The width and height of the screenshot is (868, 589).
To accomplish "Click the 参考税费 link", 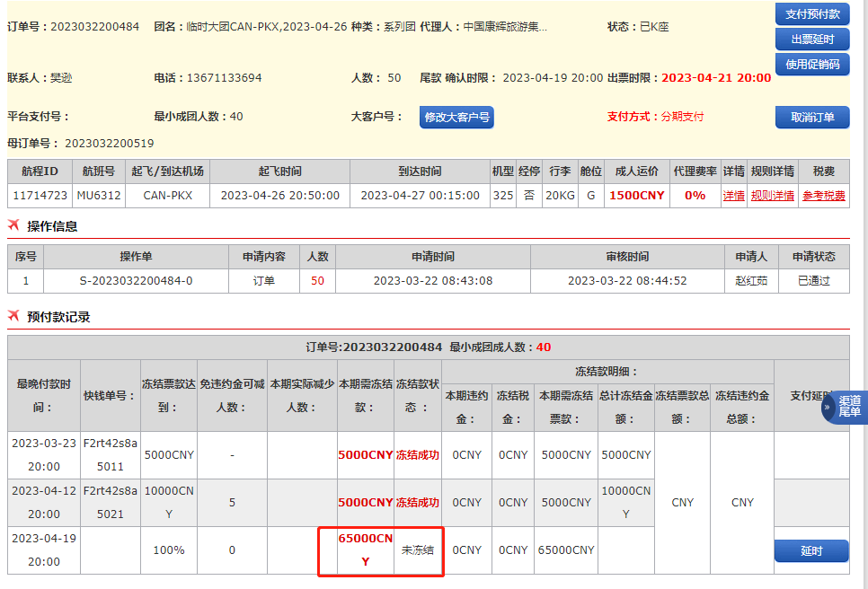I will tap(823, 196).
